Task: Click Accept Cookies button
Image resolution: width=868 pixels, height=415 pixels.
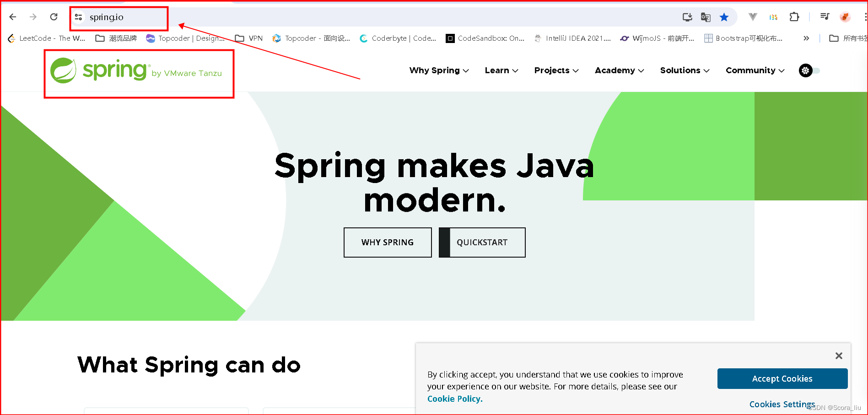Action: [782, 378]
